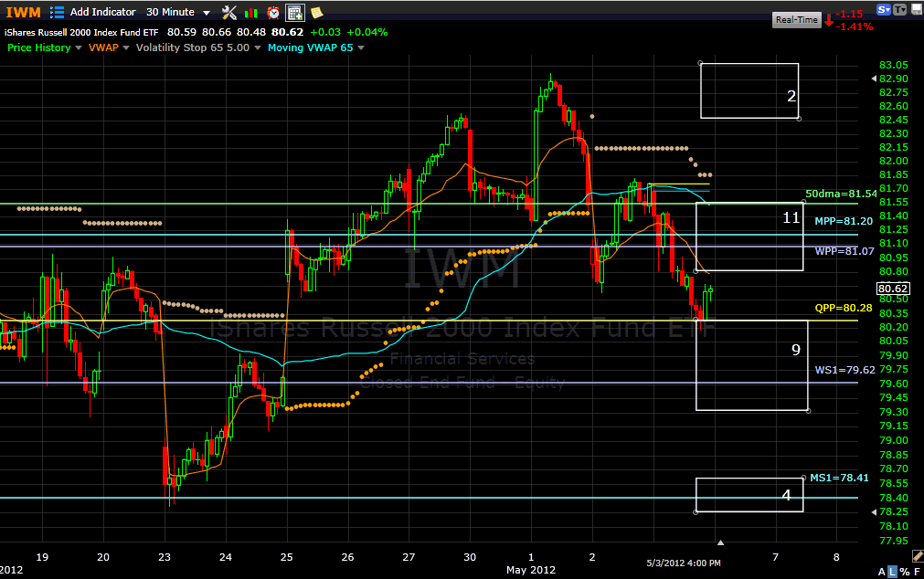
Task: Click the 80.66 high quote value
Action: click(217, 32)
